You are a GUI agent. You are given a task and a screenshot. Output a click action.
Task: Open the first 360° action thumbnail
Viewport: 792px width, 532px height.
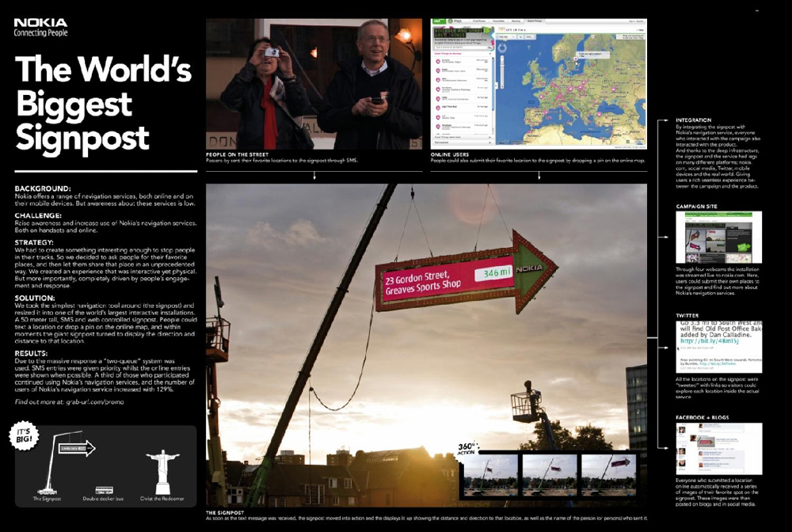(490, 475)
